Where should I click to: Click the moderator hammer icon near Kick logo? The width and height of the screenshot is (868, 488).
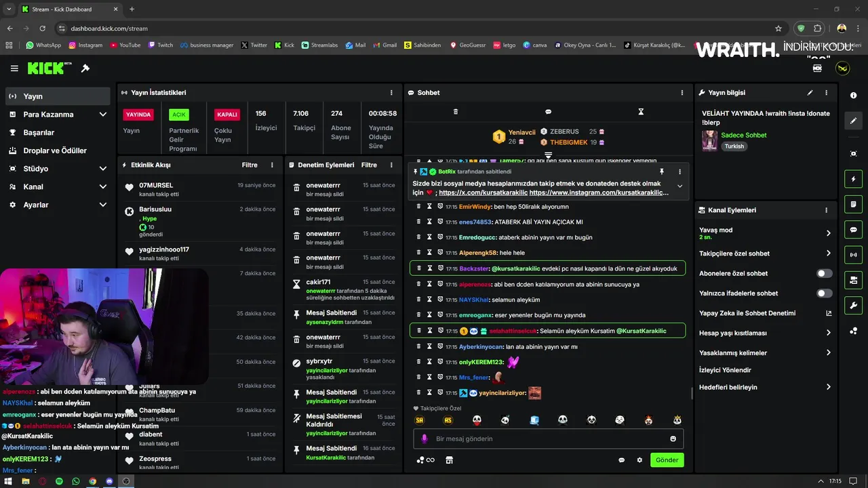(x=85, y=68)
